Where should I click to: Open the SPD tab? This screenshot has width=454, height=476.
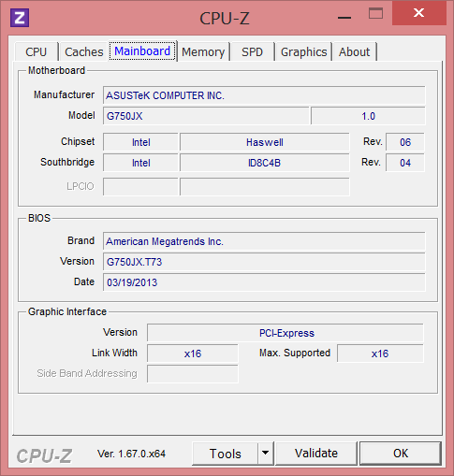252,51
